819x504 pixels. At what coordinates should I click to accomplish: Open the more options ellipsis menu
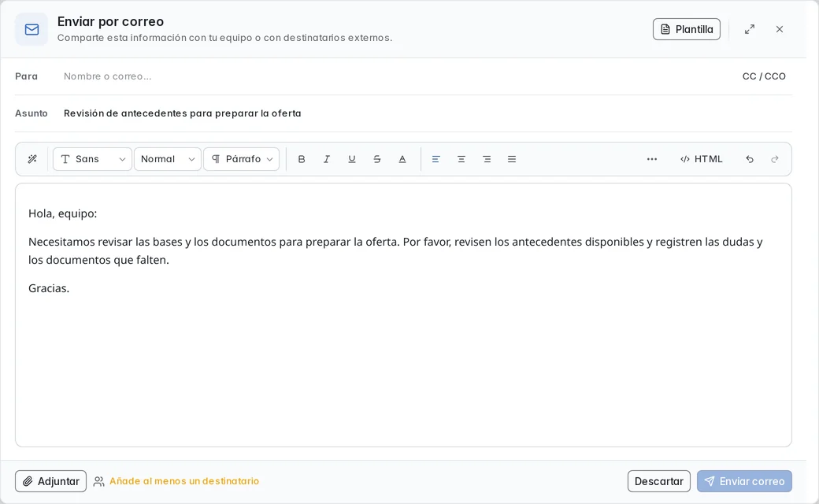coord(652,159)
